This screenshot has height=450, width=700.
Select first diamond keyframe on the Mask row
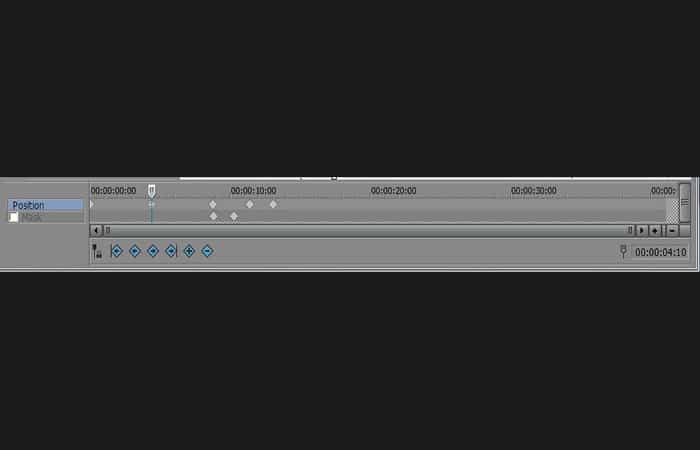[x=213, y=217]
